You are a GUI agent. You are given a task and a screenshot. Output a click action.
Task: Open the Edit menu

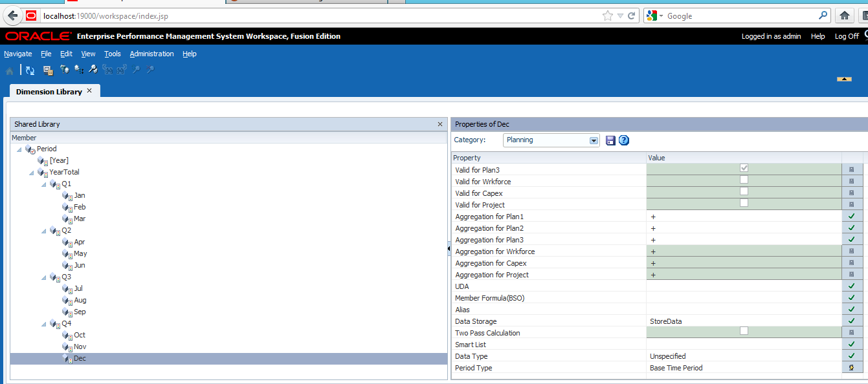66,54
